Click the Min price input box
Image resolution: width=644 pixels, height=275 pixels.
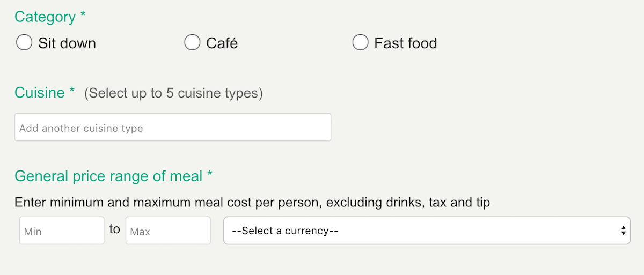(x=62, y=231)
